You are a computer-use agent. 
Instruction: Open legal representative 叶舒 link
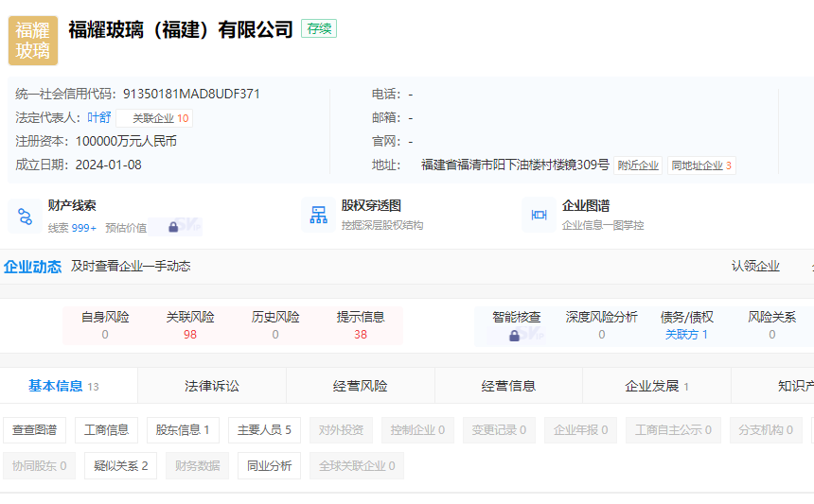(x=98, y=117)
